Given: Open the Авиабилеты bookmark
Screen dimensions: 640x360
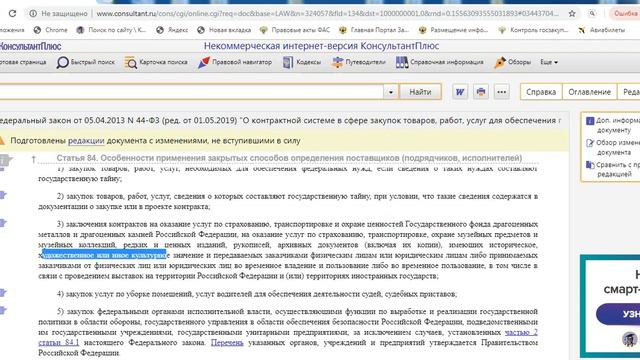Looking at the screenshot, I should [x=602, y=30].
